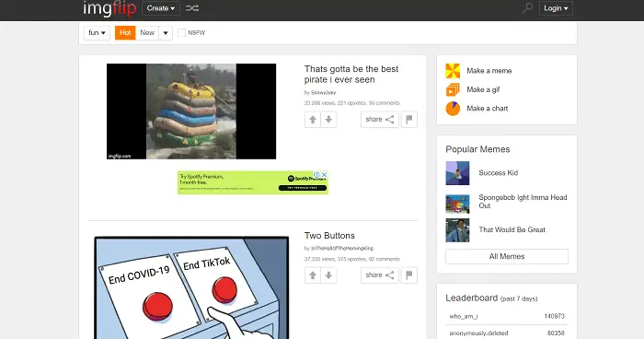
Task: Select the Hot tab
Action: (x=125, y=33)
